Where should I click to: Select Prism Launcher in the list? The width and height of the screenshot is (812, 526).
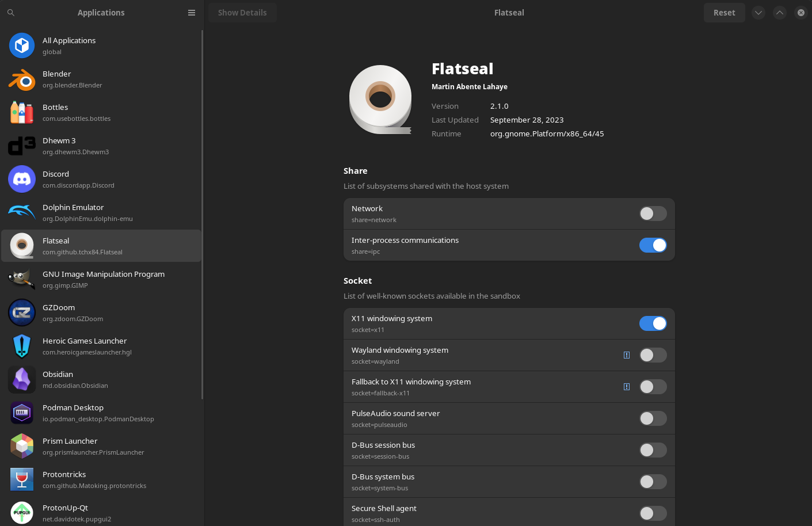click(x=101, y=447)
